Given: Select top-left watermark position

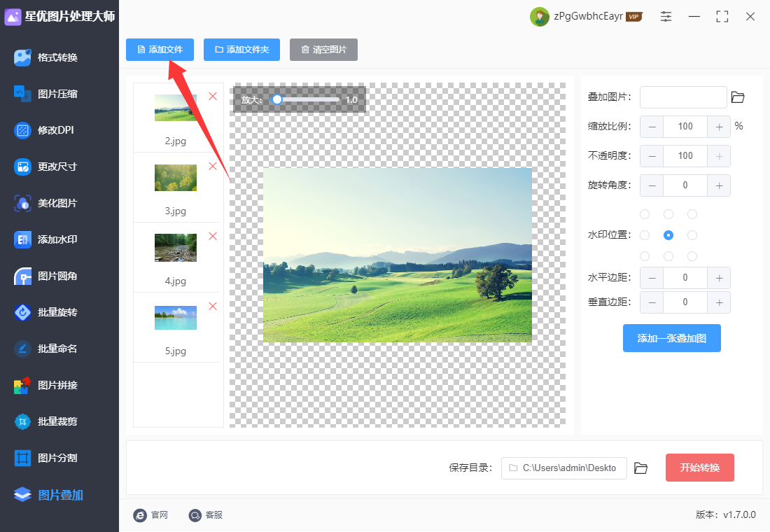Looking at the screenshot, I should pos(645,214).
